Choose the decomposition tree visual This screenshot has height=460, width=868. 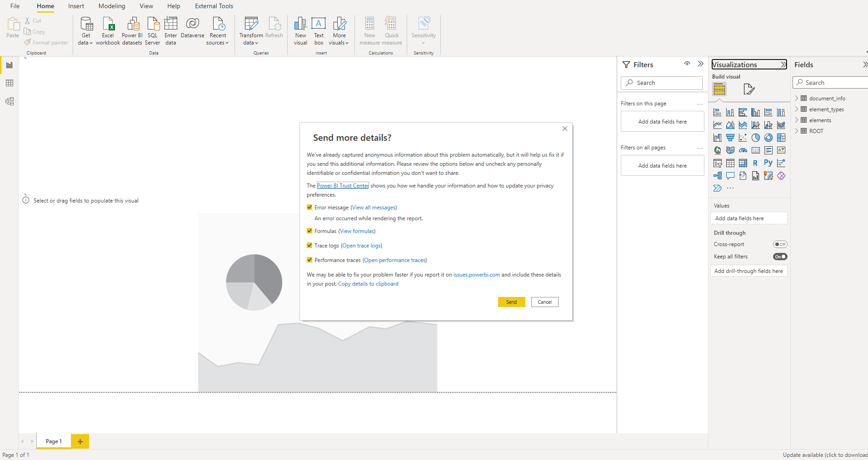[718, 176]
